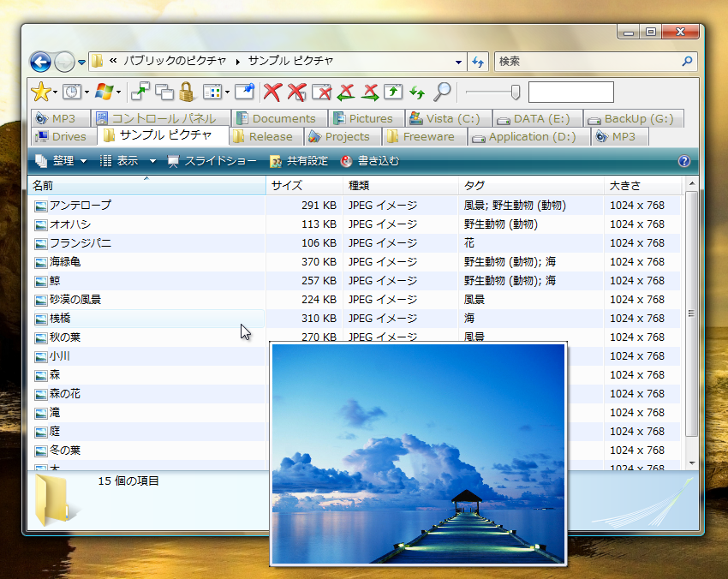Screen dimensions: 728x579
Task: Click the empty text box beside slider
Action: tap(571, 92)
